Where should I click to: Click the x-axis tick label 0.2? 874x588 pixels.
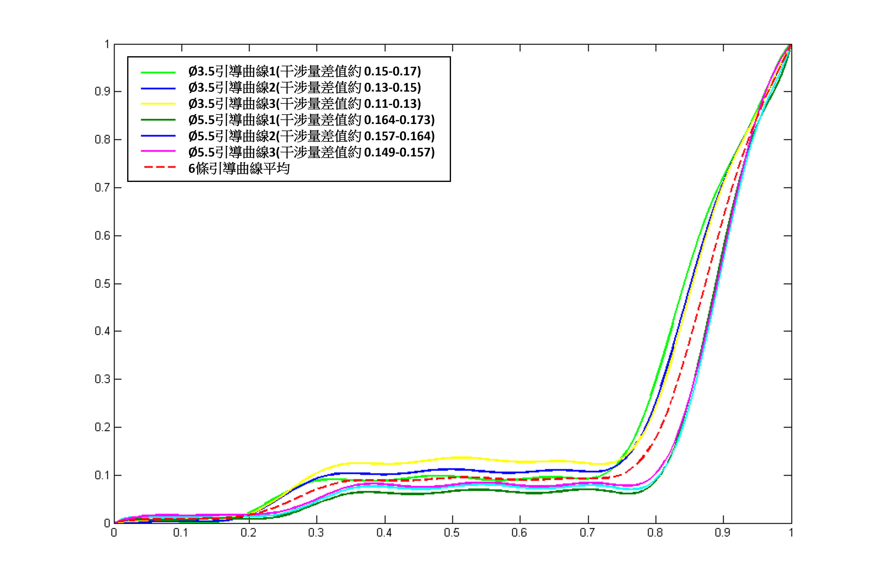pyautogui.click(x=248, y=533)
